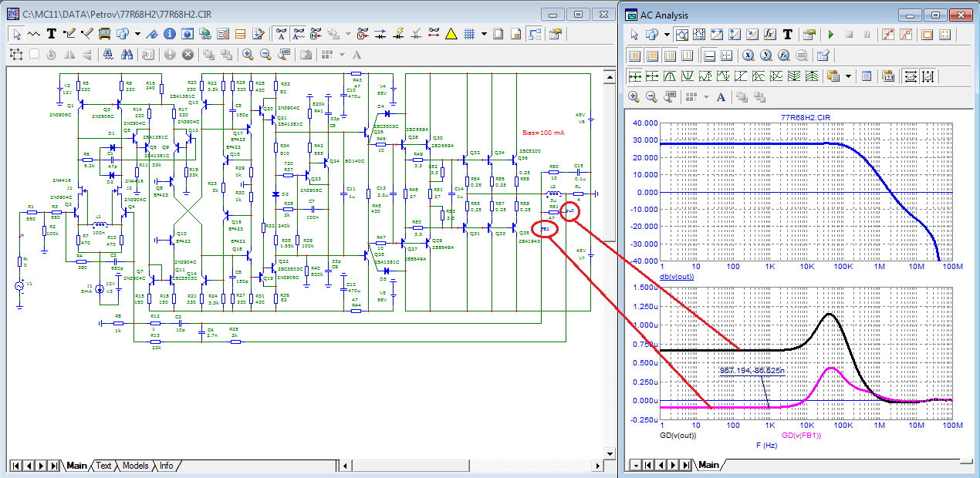Select the function fx tool in AC Analysis

tap(770, 35)
